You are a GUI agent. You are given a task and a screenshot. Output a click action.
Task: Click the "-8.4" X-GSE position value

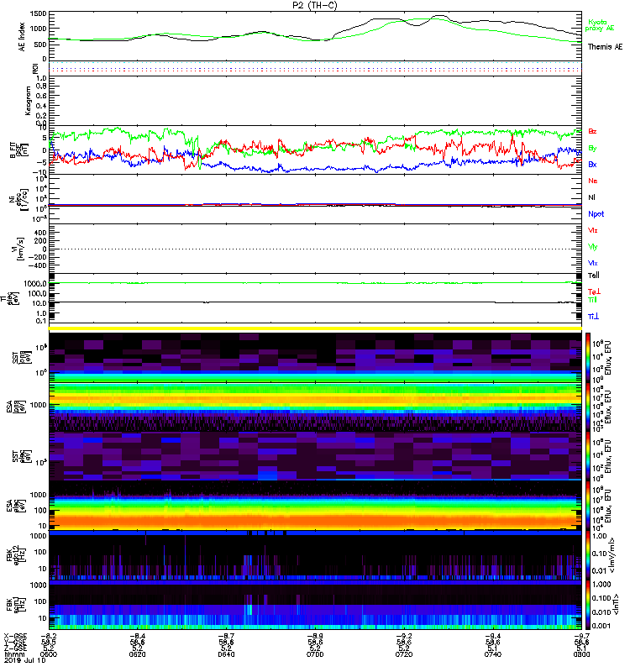click(x=137, y=636)
